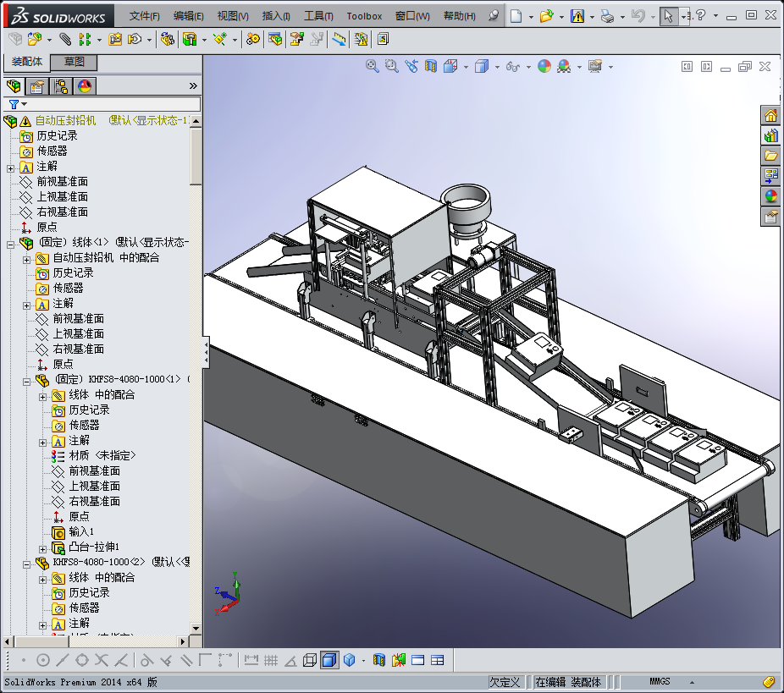Viewport: 784px width, 693px height.
Task: Open the 视图(V) menu
Action: [233, 16]
